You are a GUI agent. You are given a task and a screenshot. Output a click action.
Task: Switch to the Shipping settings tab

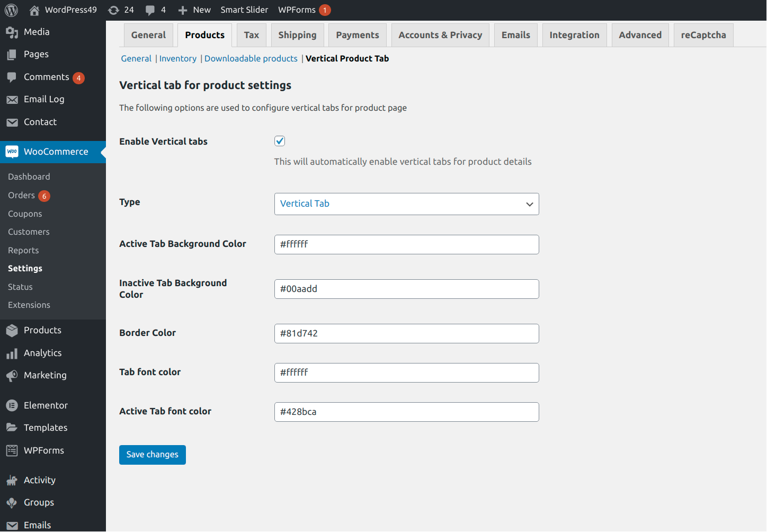point(297,35)
